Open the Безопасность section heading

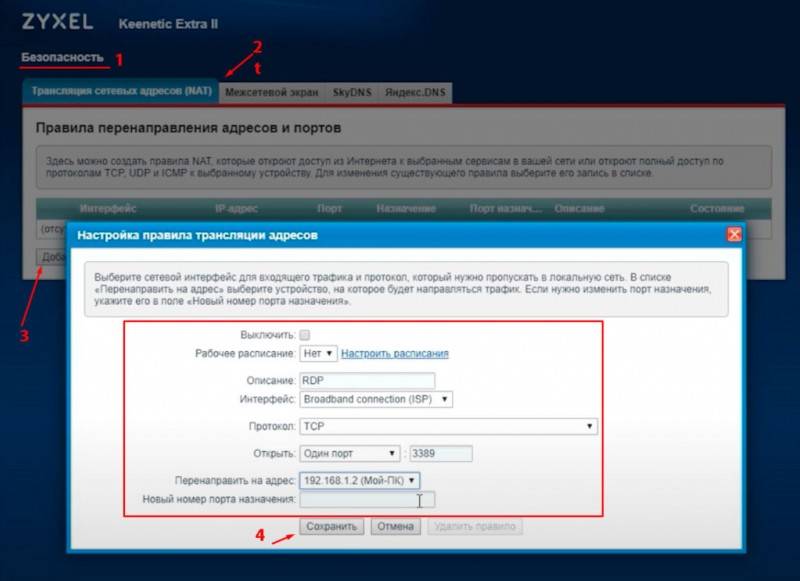pyautogui.click(x=62, y=57)
